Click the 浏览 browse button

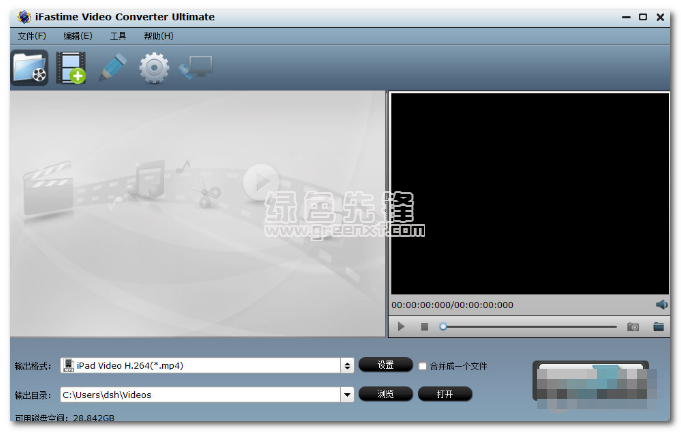pyautogui.click(x=386, y=394)
